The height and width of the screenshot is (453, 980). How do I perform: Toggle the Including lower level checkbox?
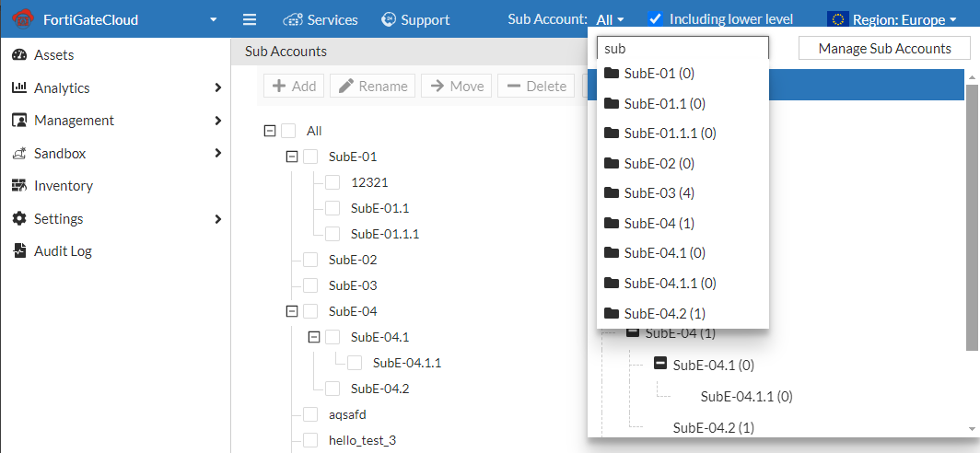(x=656, y=18)
